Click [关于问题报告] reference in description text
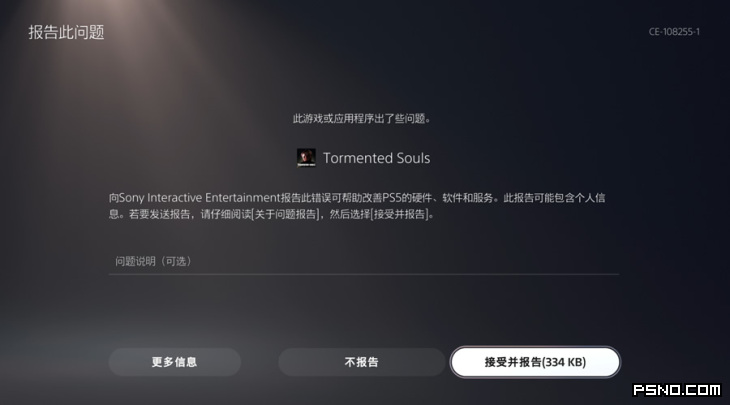730x405 pixels. 286,214
